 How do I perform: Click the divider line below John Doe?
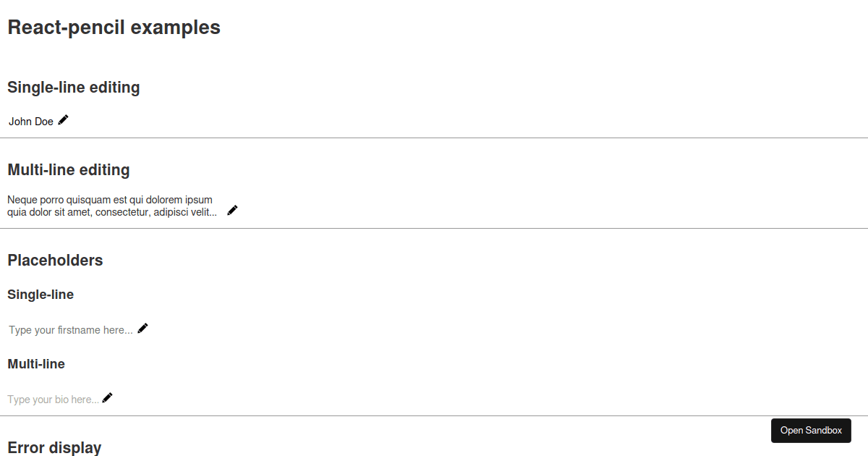click(x=434, y=138)
